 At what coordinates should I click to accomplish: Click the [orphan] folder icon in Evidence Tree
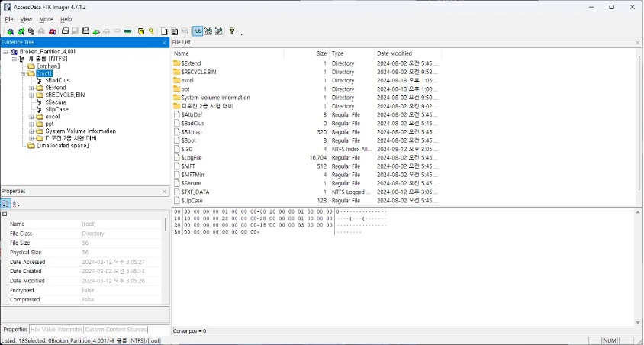pyautogui.click(x=31, y=66)
